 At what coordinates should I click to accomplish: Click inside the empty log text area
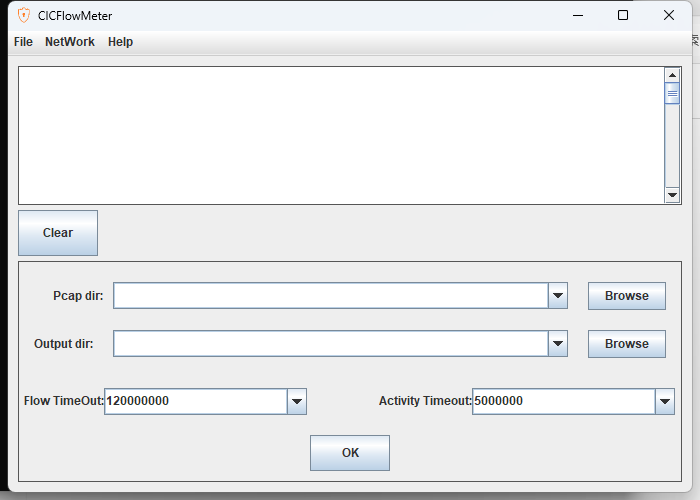coord(342,136)
